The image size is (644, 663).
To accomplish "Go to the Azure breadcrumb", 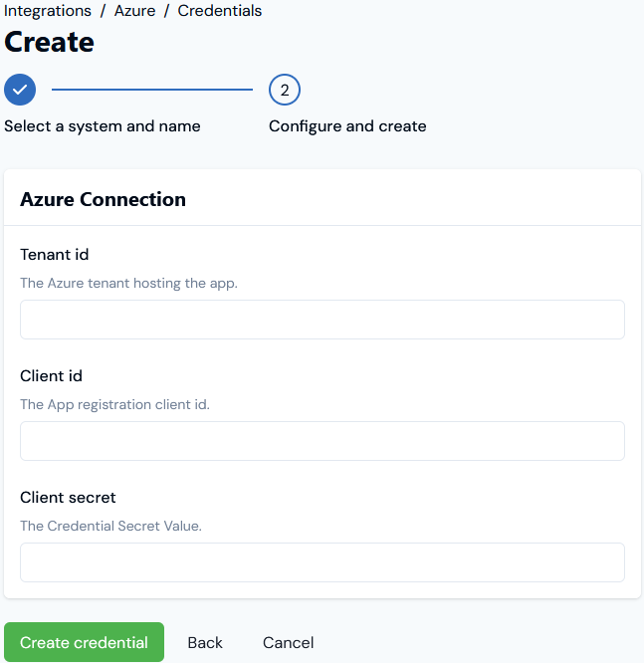I will (x=134, y=11).
